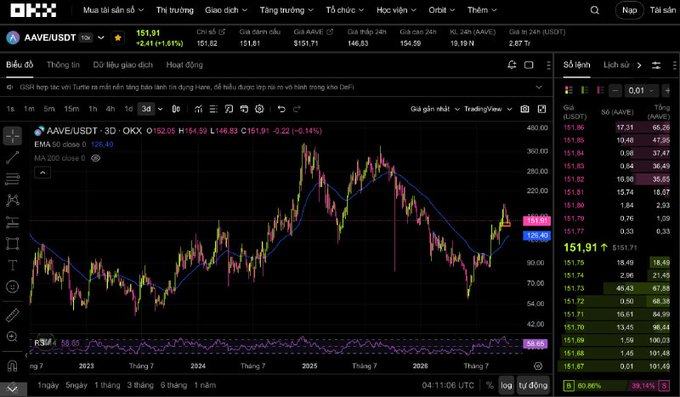Open the Tài sản link
The image size is (680, 397).
[x=662, y=10]
